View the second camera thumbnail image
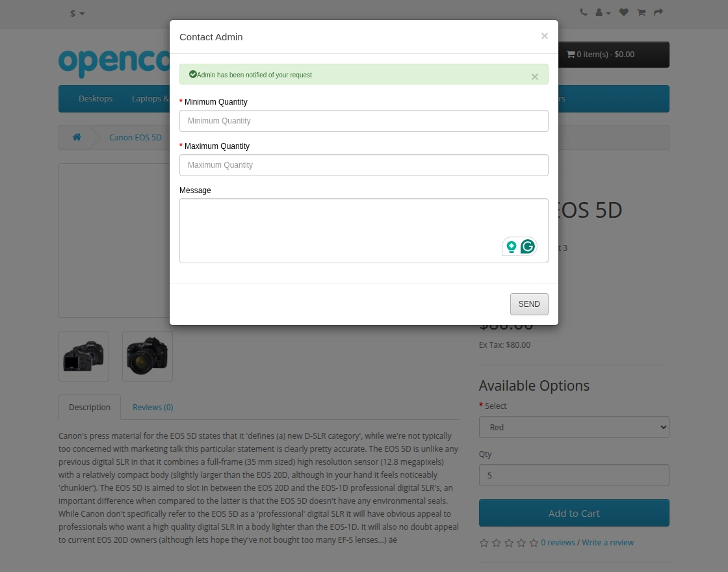 tap(147, 356)
